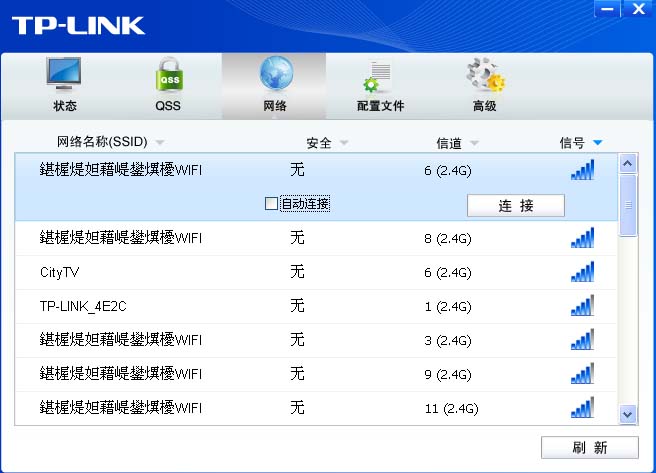Select the WIFI network on channel 9
The height and width of the screenshot is (473, 656).
pyautogui.click(x=316, y=374)
